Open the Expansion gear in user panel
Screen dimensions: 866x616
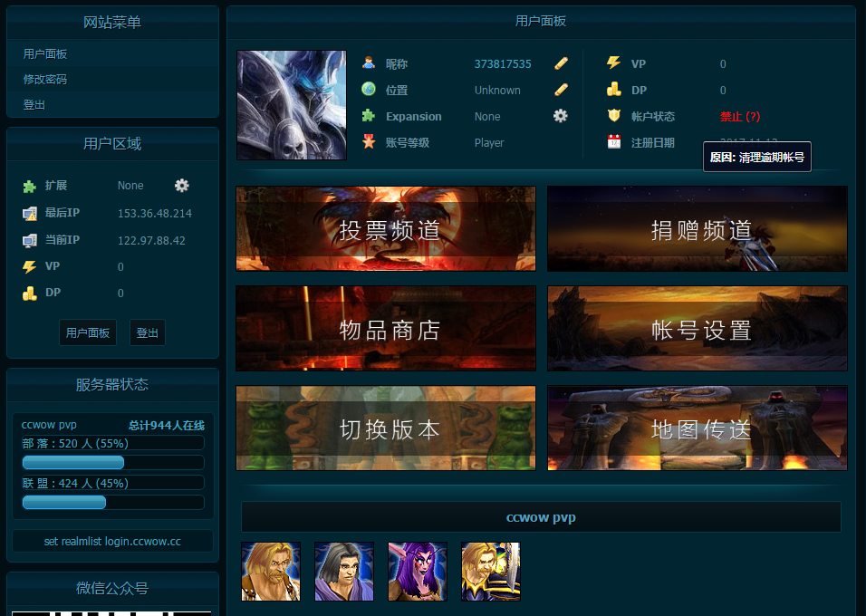tap(561, 116)
